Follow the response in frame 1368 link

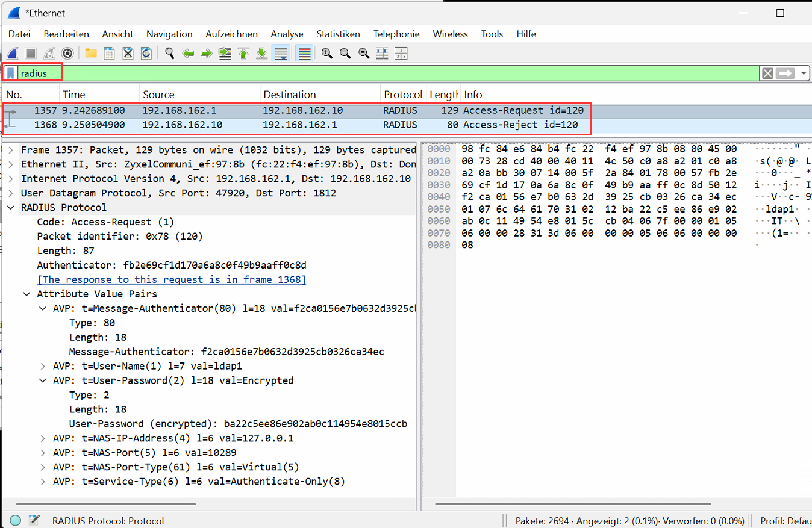click(x=172, y=279)
